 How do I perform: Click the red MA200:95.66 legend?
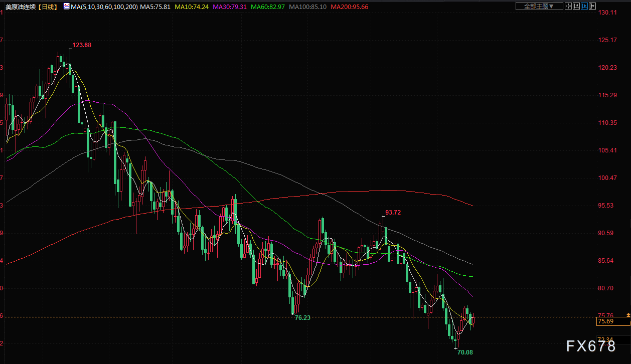349,7
